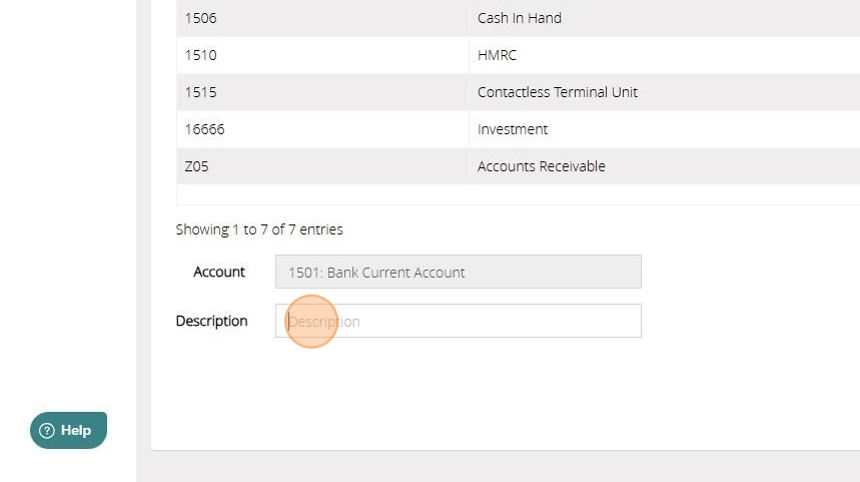Click the Account field showing 1501
Screen dimensions: 860x482
click(x=458, y=272)
